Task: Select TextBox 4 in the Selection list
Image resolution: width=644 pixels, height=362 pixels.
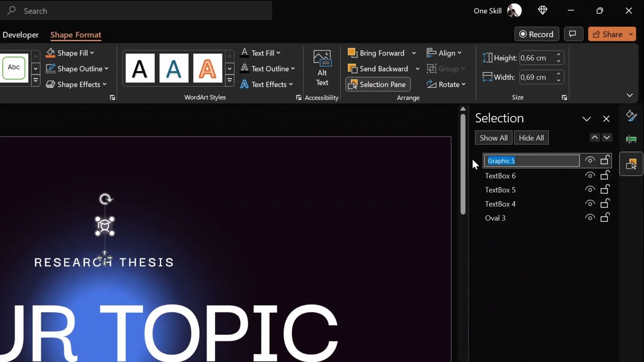Action: (500, 204)
